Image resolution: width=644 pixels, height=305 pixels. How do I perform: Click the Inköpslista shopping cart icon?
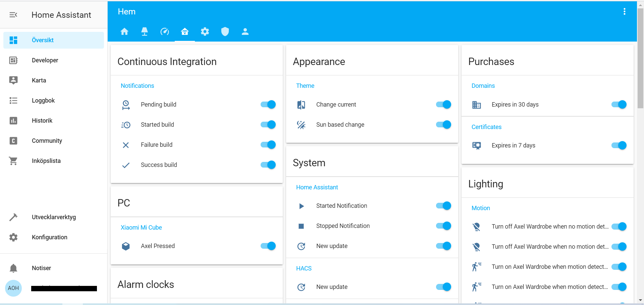pyautogui.click(x=13, y=161)
